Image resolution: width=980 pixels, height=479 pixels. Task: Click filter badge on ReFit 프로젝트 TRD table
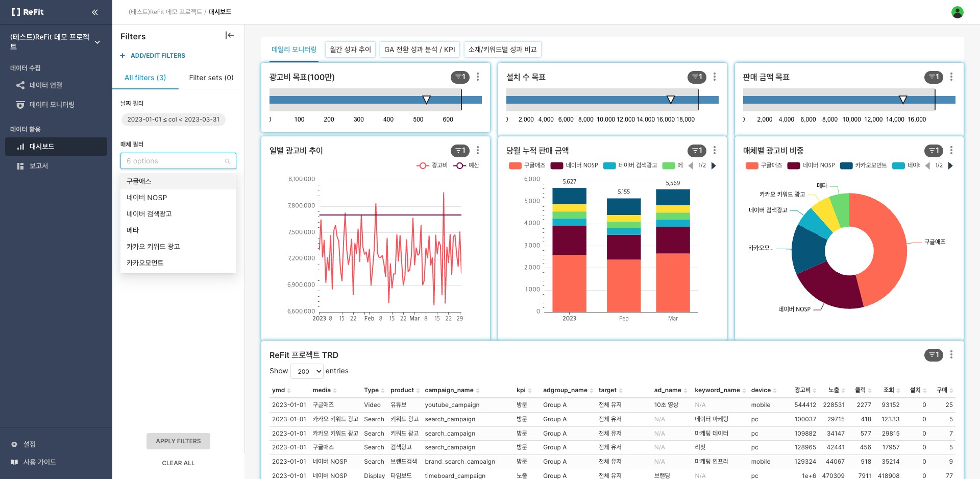pyautogui.click(x=934, y=355)
